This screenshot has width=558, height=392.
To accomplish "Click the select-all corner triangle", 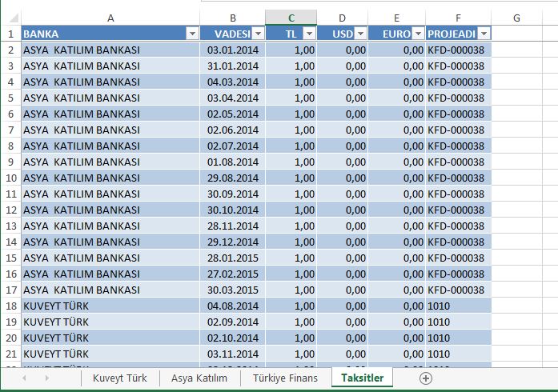I will [x=13, y=18].
